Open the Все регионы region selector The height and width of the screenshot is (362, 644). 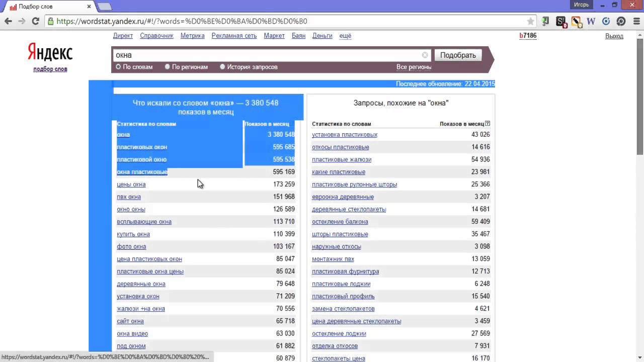414,67
